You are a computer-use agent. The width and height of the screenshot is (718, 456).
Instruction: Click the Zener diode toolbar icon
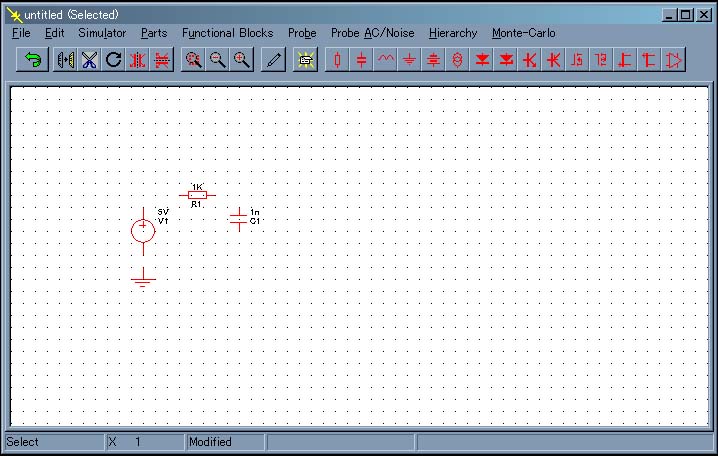tap(506, 60)
